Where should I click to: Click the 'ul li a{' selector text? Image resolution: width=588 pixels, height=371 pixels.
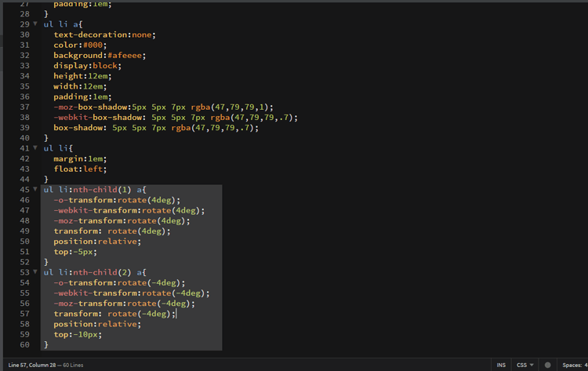tap(63, 24)
